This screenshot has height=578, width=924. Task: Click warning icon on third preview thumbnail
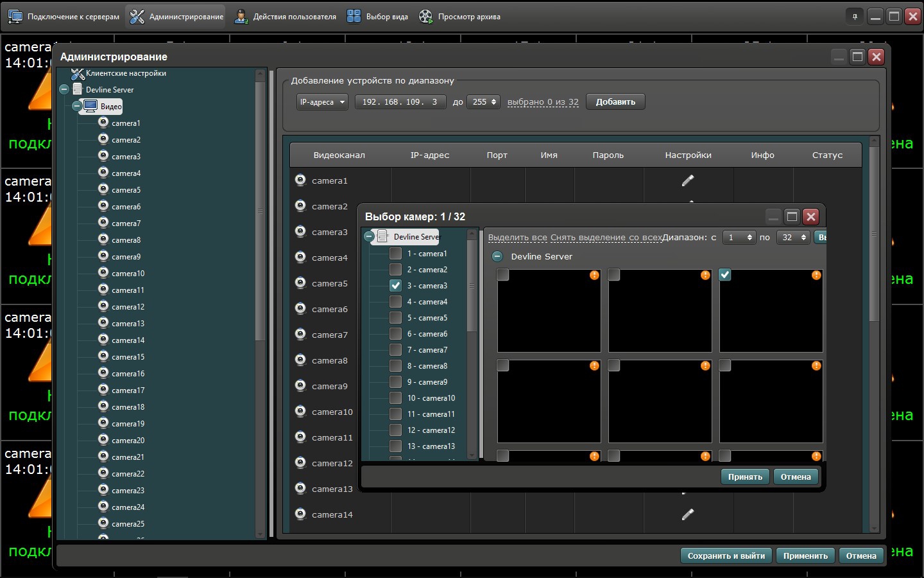(816, 275)
